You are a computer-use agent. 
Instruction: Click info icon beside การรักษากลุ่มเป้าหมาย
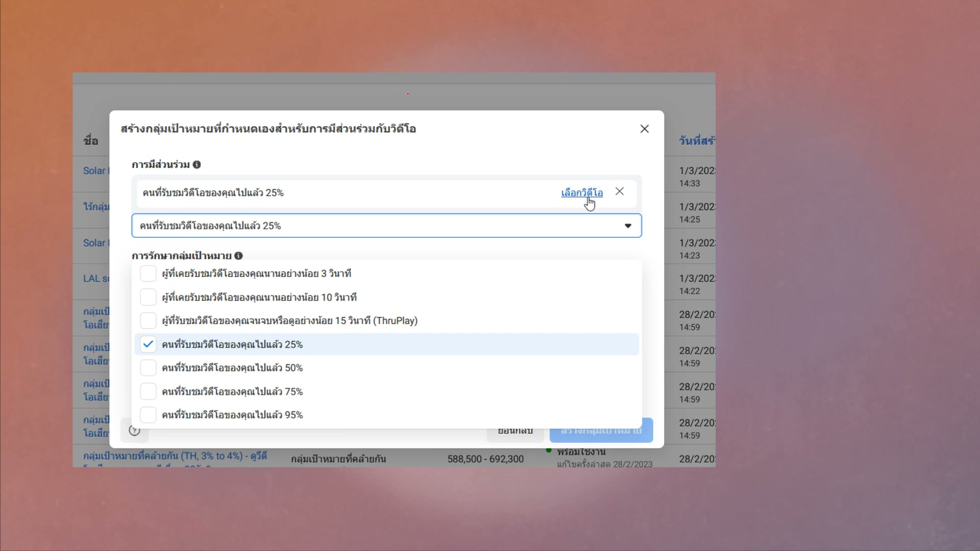coord(238,256)
